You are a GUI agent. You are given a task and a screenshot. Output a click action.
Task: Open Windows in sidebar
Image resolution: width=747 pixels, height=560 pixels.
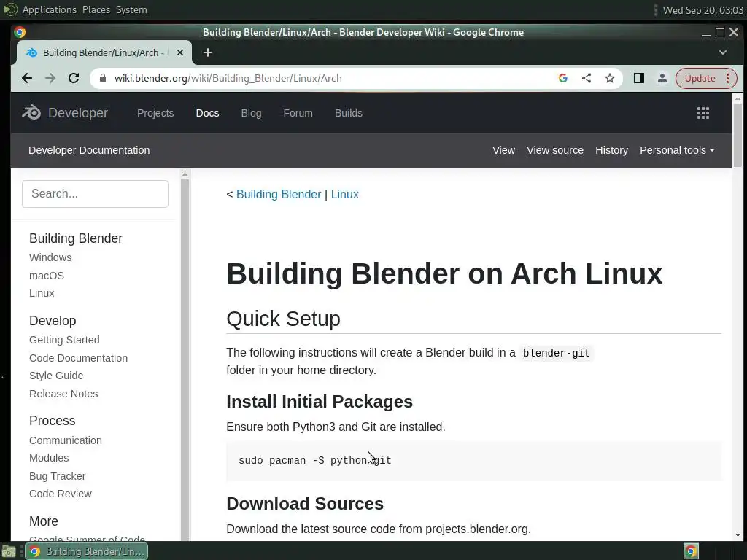coord(50,257)
